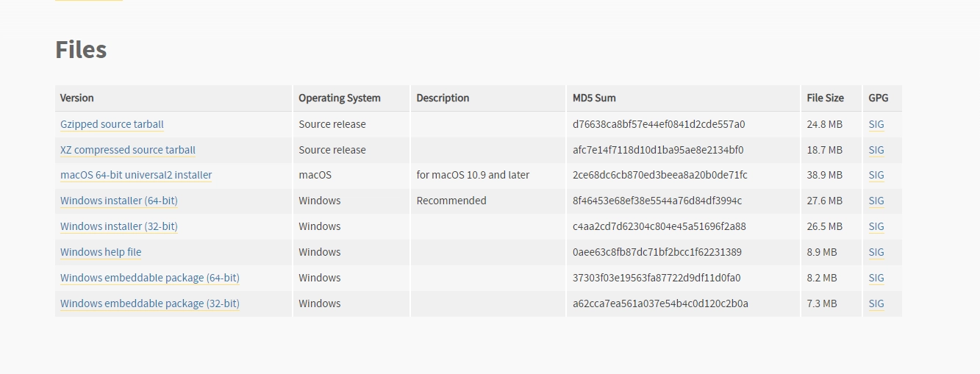This screenshot has height=374, width=980.
Task: Download Windows installer (64-bit)
Action: 119,201
